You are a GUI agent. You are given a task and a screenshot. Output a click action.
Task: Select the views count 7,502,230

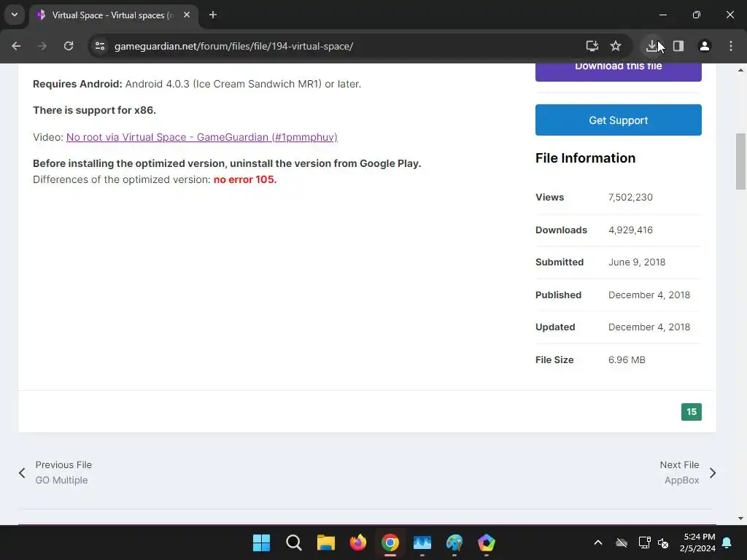(630, 197)
